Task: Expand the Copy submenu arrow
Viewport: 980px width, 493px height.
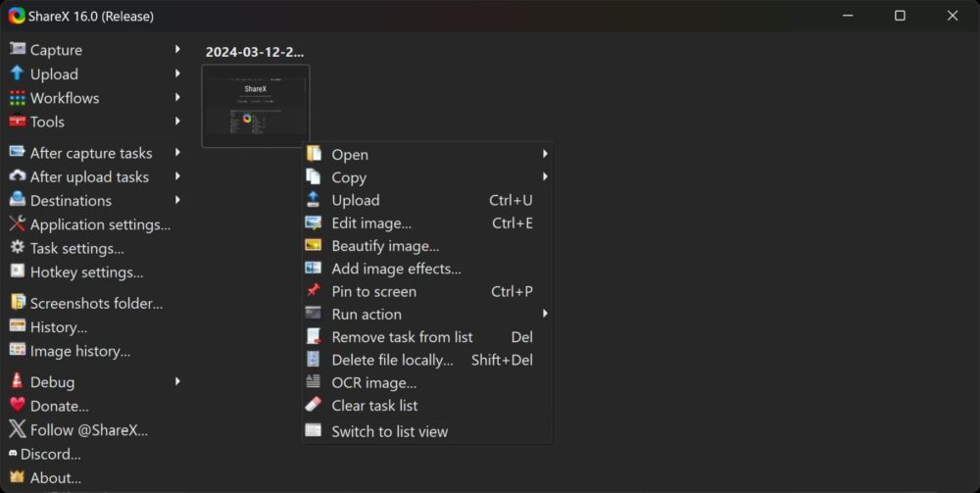Action: (545, 177)
